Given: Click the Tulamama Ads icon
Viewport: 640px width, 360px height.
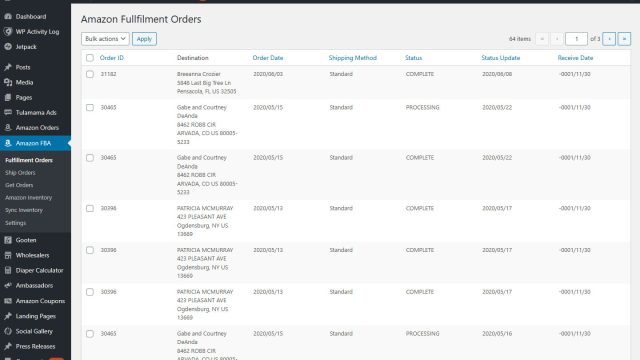Looking at the screenshot, I should tap(8, 112).
